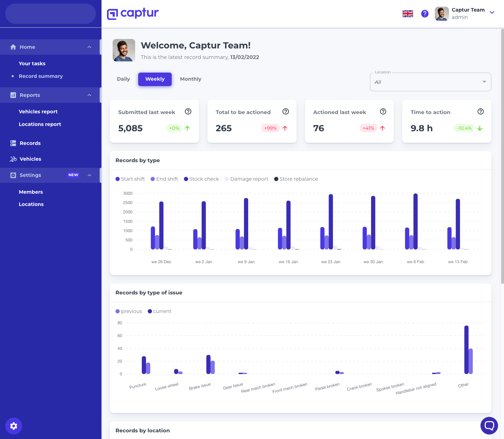Click the blank sidebar header pill
504x439 pixels.
click(51, 14)
